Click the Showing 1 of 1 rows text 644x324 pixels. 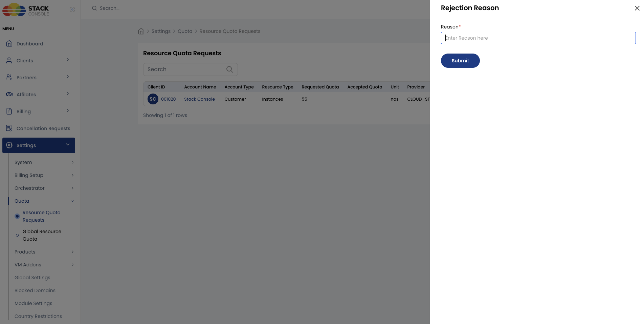(165, 115)
